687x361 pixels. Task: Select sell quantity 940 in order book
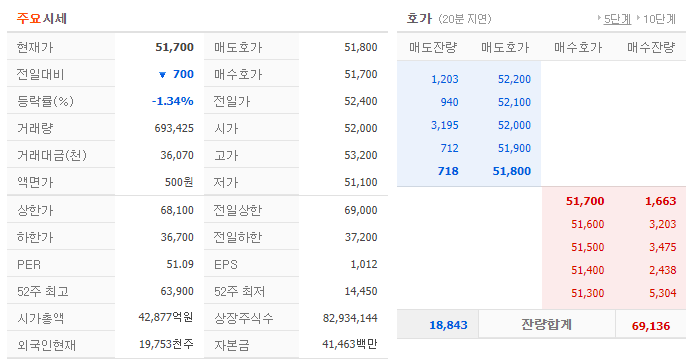(450, 102)
